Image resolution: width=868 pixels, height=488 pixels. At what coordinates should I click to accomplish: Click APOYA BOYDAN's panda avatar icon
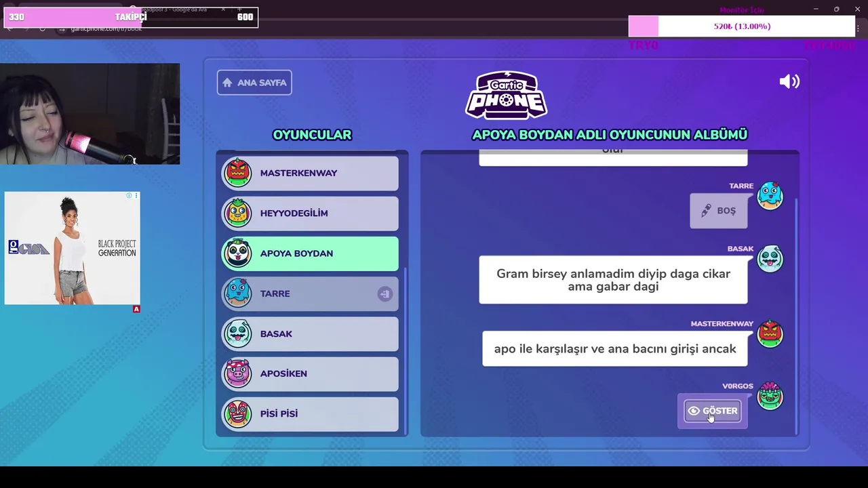click(238, 253)
